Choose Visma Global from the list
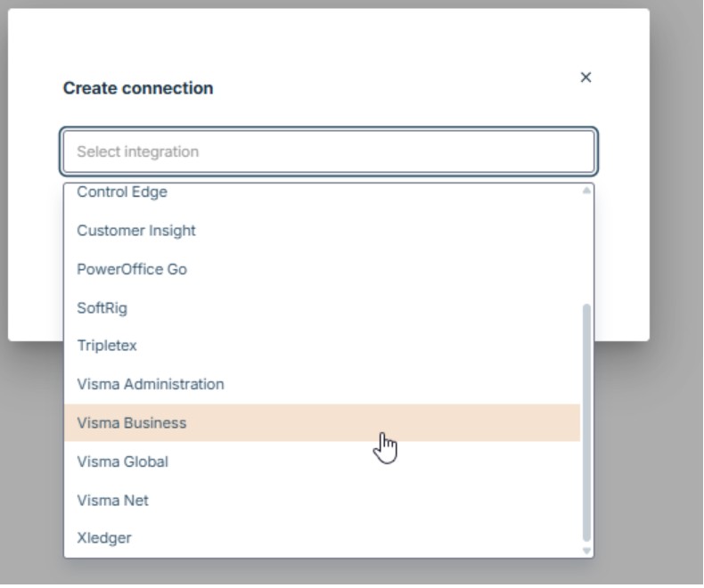704x588 pixels. click(x=123, y=461)
